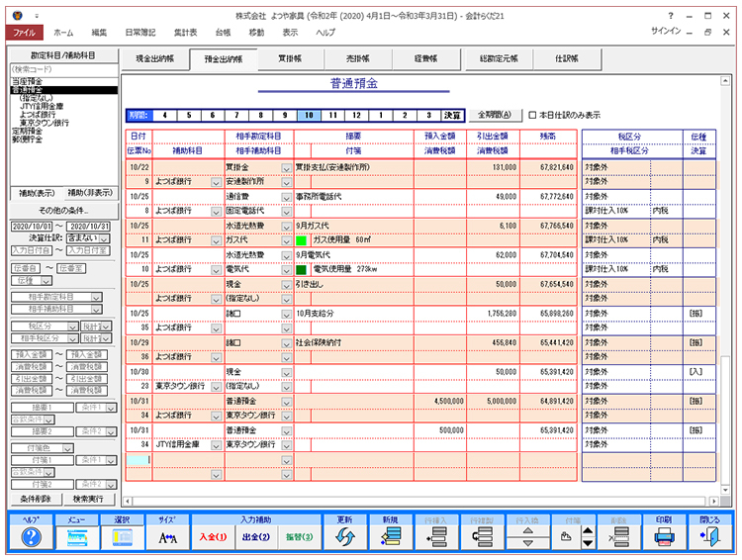This screenshot has width=742, height=560.
Task: Enable 本日仕訳のみ表示 checkbox
Action: (x=532, y=115)
